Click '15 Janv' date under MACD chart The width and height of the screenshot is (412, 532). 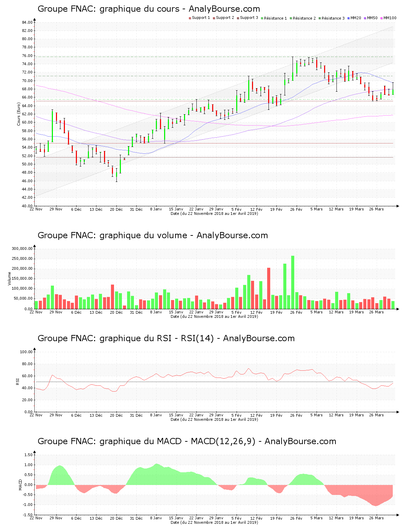[176, 518]
